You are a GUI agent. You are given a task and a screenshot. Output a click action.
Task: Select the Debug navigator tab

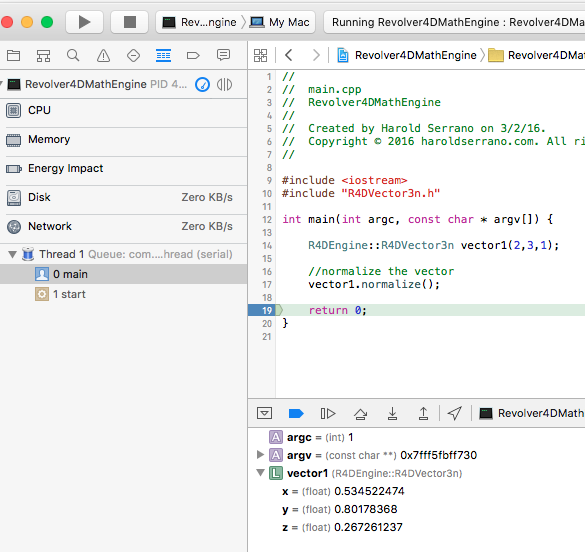point(163,56)
